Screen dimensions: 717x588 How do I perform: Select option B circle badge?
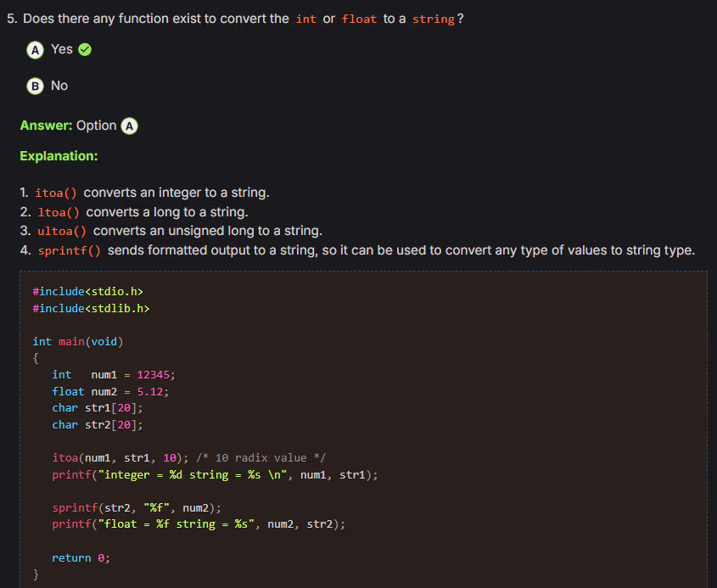[36, 87]
